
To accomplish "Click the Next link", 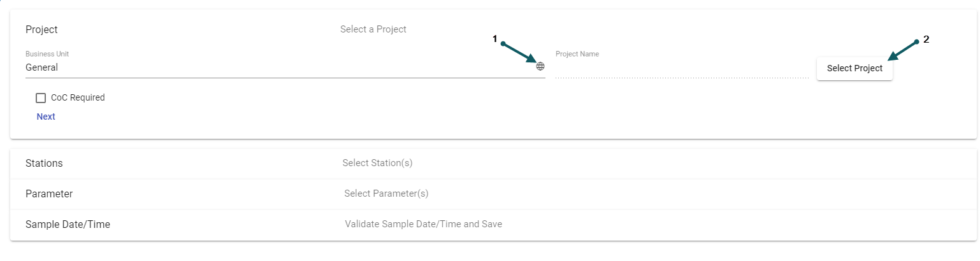I will [46, 116].
